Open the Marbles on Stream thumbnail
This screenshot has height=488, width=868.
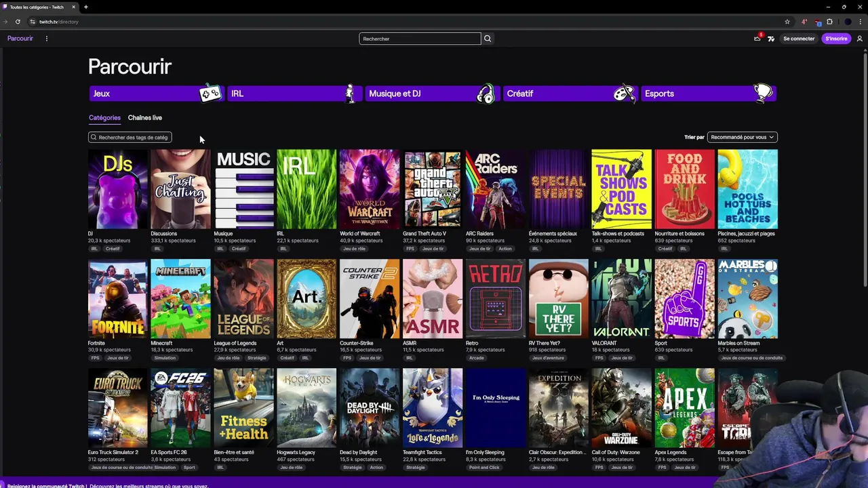[747, 299]
